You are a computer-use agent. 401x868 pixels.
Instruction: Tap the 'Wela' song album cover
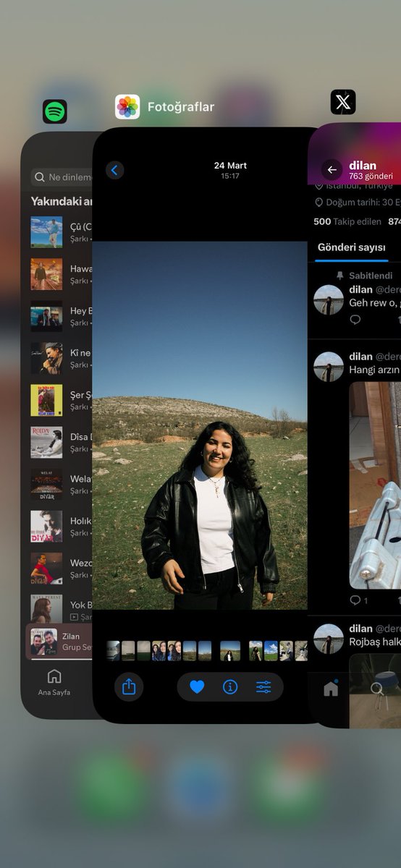point(46,484)
